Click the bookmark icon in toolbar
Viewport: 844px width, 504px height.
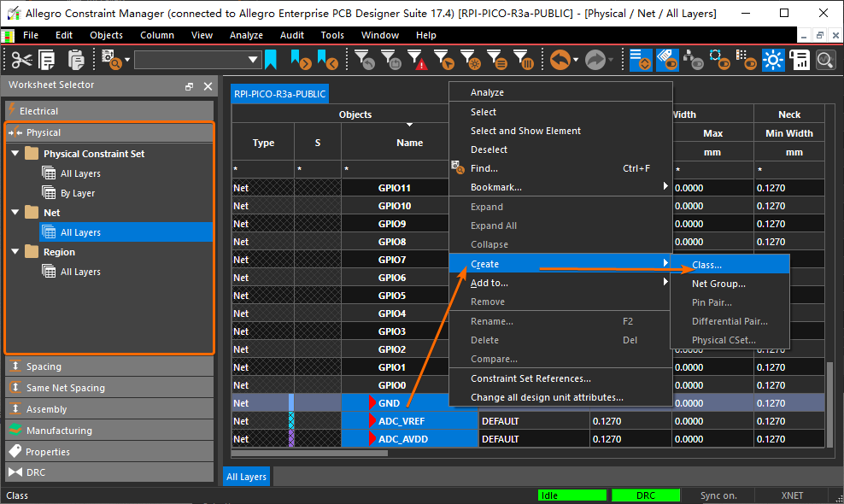pyautogui.click(x=270, y=60)
